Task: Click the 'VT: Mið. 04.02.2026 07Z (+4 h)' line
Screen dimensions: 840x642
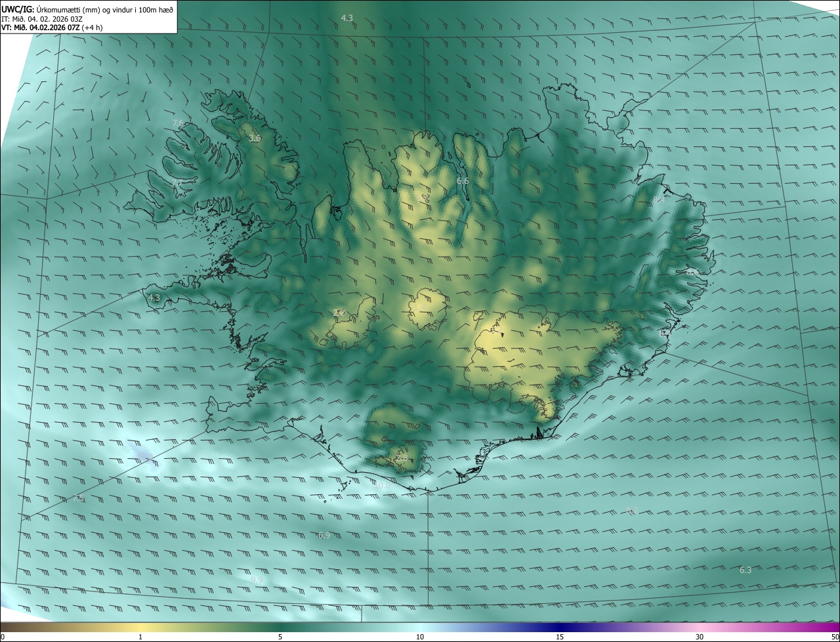Action: click(52, 28)
